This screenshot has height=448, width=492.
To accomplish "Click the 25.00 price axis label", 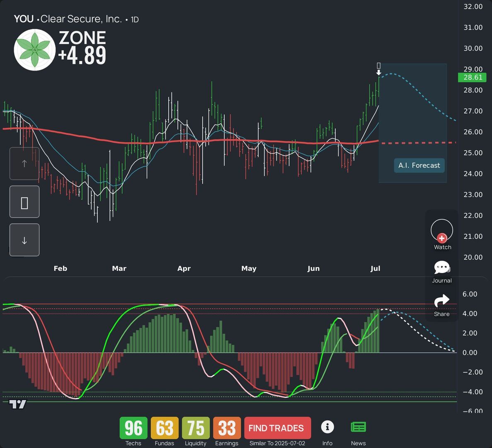I will pyautogui.click(x=473, y=153).
